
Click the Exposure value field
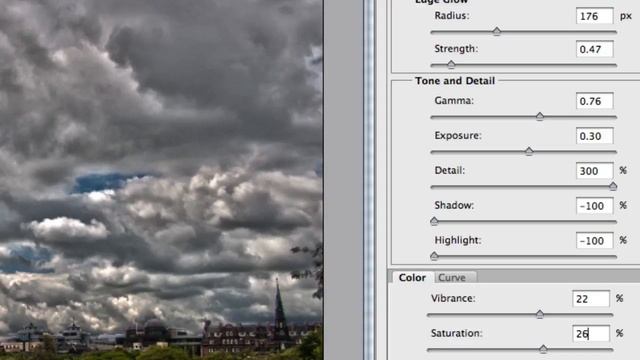(x=594, y=136)
